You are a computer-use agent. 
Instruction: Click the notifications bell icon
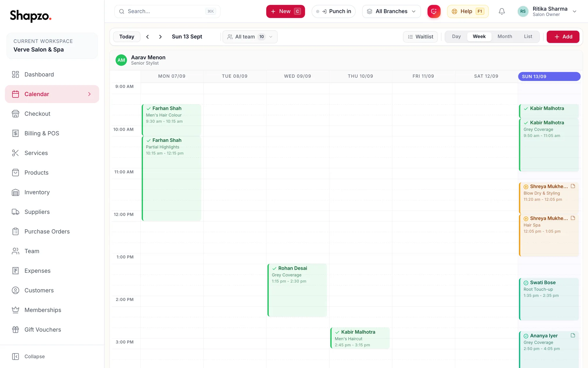tap(502, 11)
